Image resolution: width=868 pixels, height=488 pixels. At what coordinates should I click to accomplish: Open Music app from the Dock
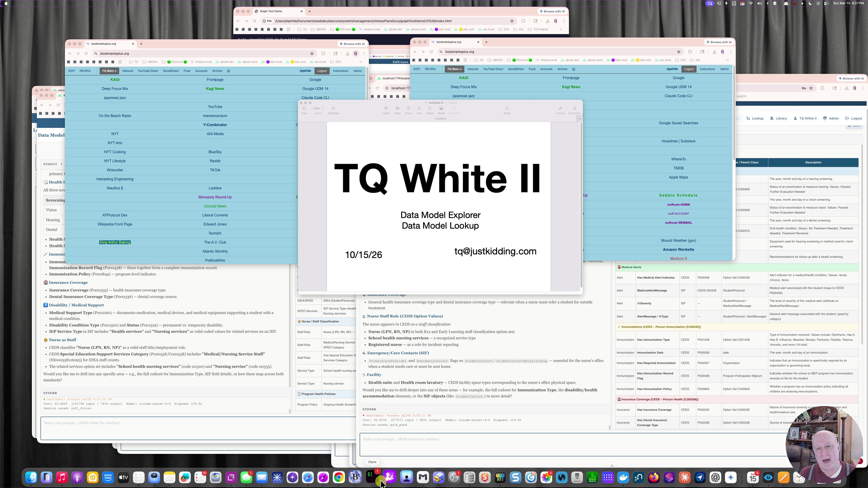[x=62, y=477]
